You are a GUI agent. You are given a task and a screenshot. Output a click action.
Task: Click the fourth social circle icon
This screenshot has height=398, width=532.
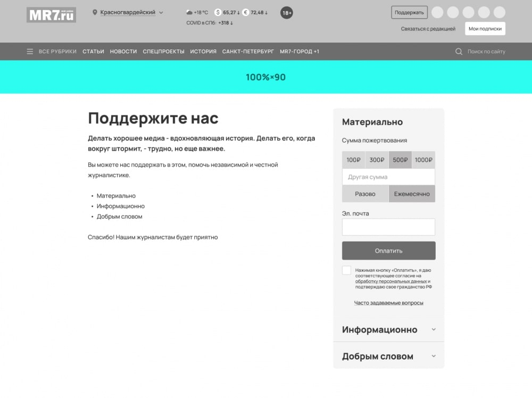coord(484,12)
